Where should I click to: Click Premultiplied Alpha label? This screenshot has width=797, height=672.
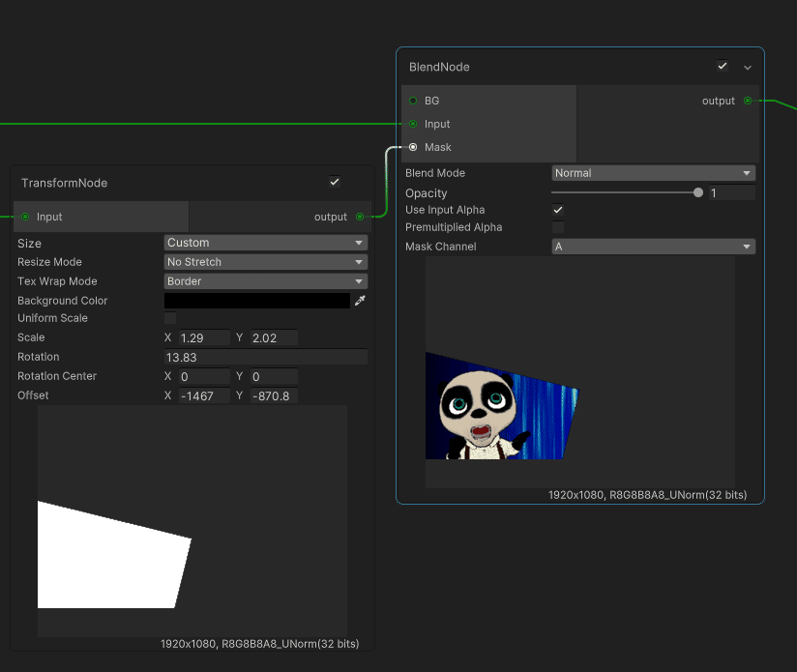pyautogui.click(x=454, y=227)
